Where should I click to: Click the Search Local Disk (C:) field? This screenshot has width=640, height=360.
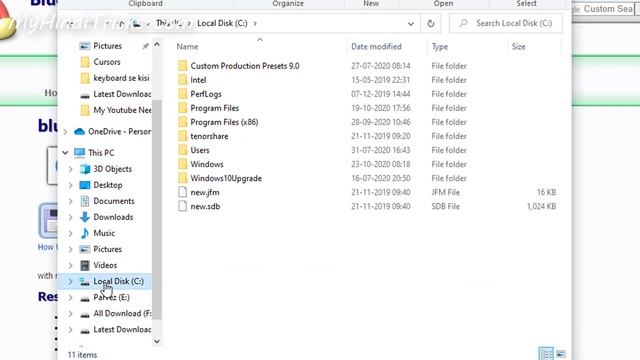506,23
